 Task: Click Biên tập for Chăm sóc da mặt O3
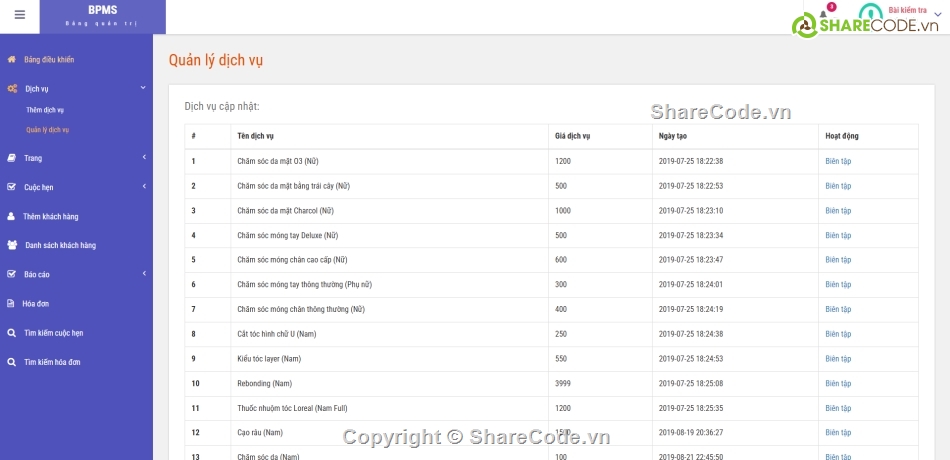838,161
